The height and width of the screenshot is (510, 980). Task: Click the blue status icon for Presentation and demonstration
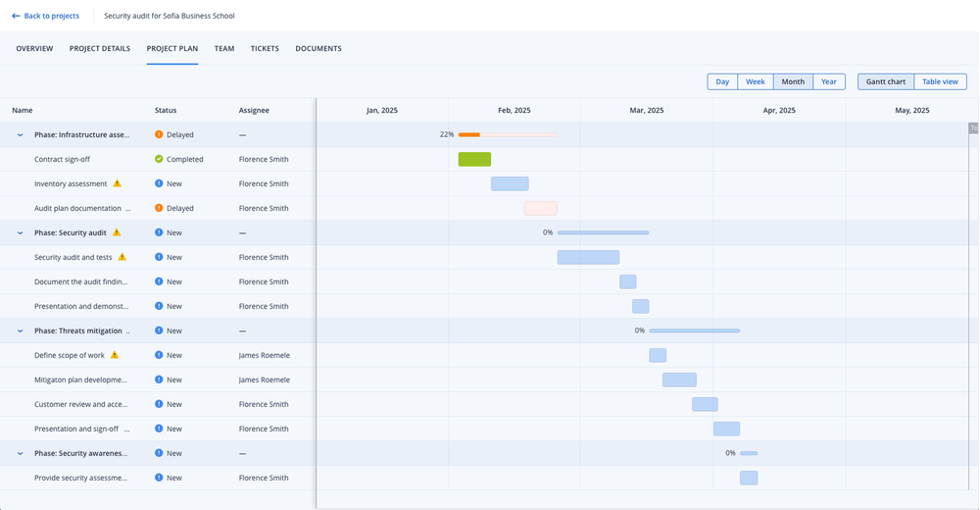[x=159, y=306]
